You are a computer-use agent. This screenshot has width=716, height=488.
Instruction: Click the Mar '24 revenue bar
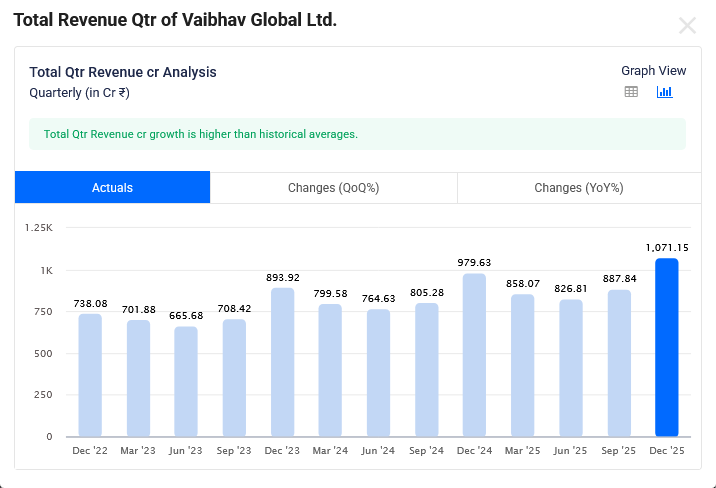[331, 371]
